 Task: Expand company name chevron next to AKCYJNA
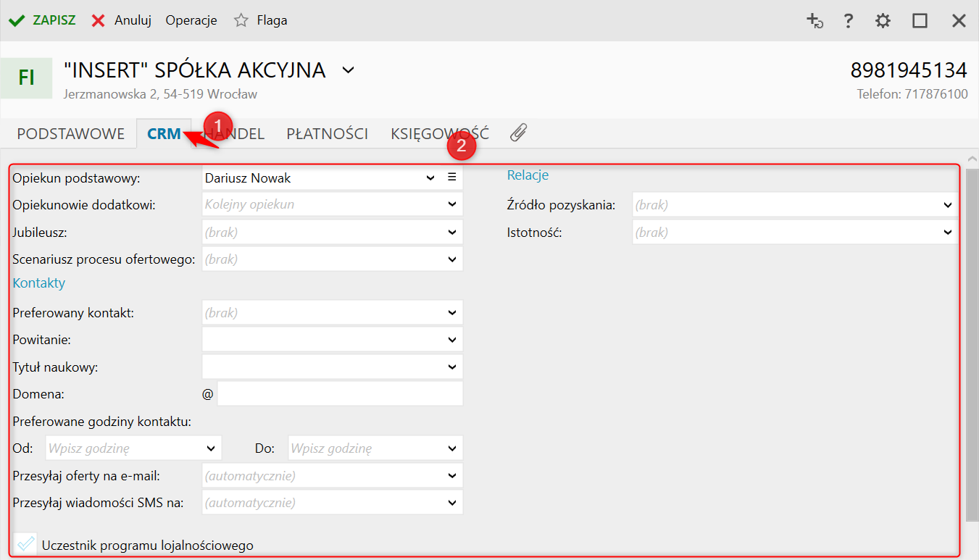tap(349, 70)
